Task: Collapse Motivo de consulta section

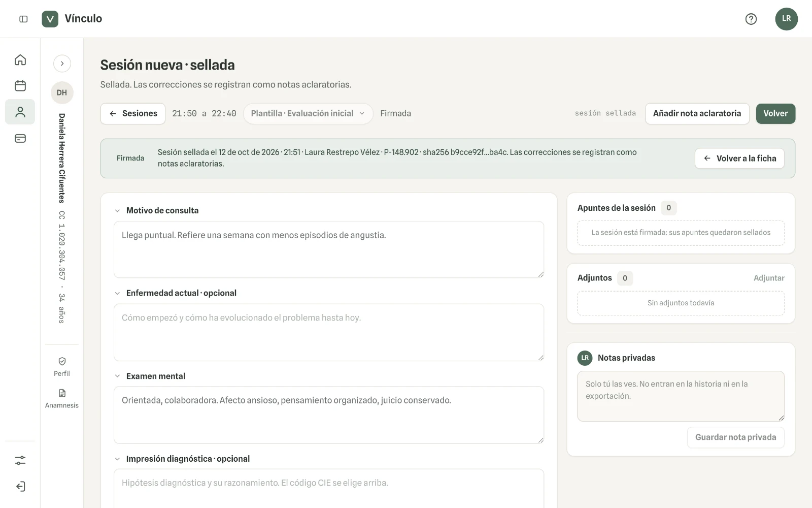Action: point(117,211)
